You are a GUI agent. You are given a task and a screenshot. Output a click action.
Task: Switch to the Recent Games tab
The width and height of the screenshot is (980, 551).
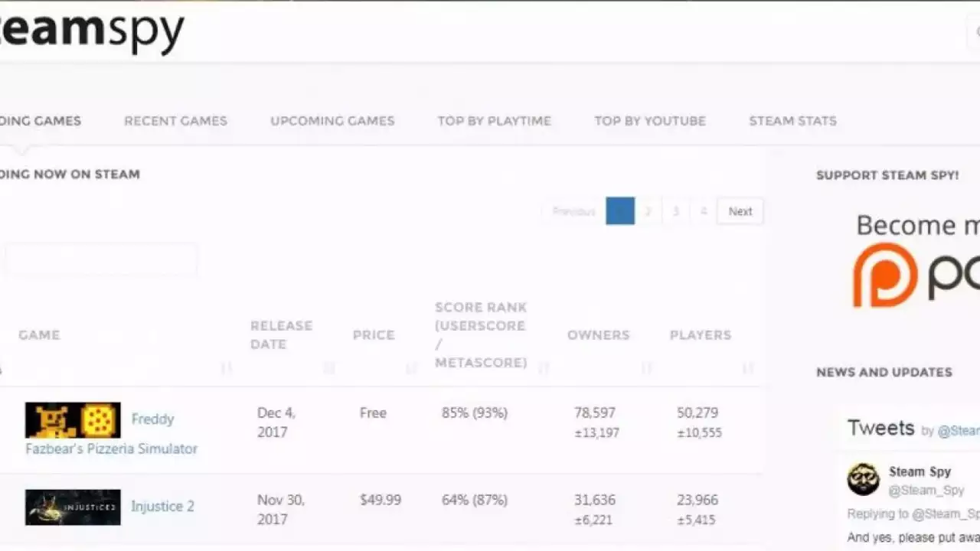[x=175, y=121]
